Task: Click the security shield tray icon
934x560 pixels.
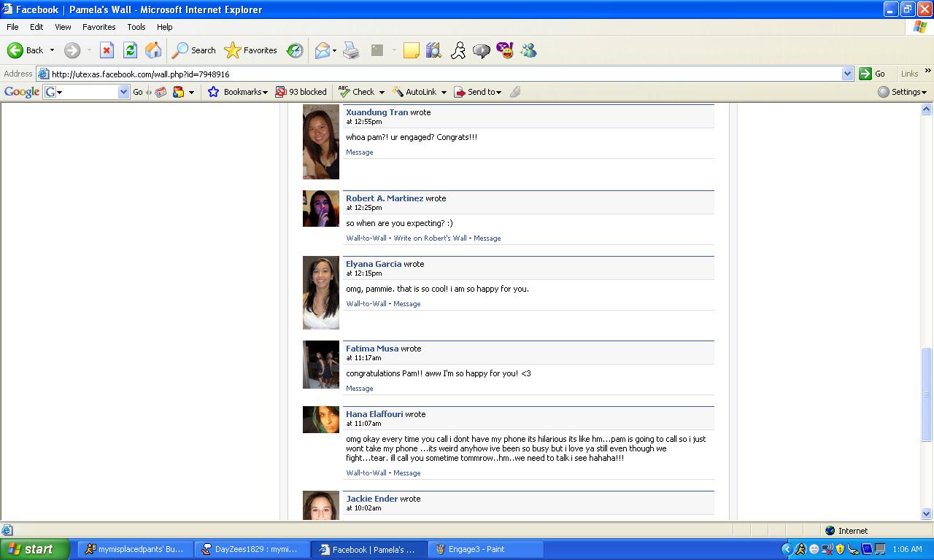Action: (840, 549)
